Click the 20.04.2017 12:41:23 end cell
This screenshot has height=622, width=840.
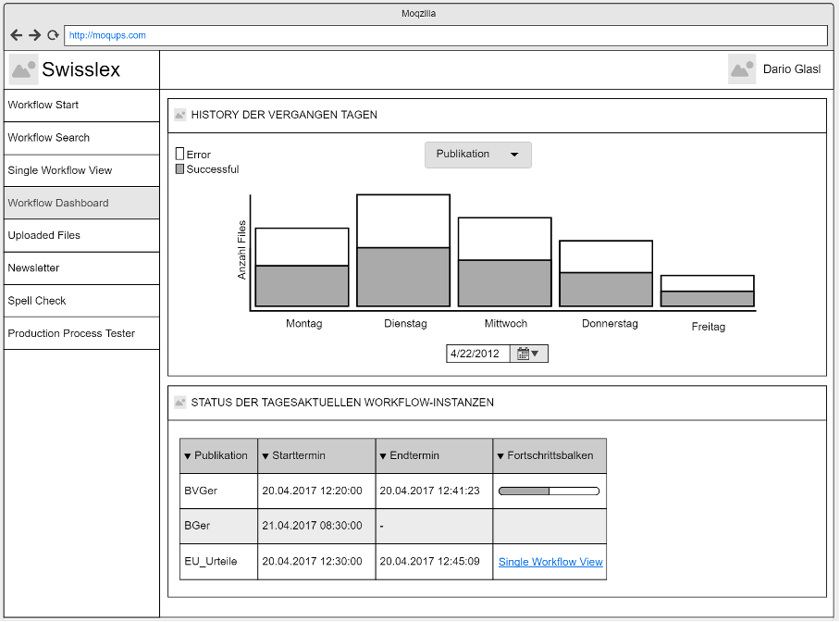click(x=434, y=491)
